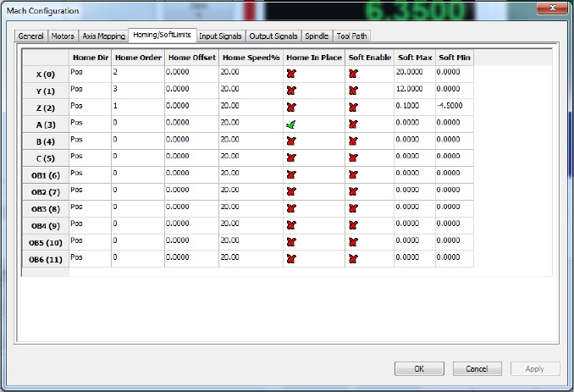Enable Soft Enable for C (5)
Image resolution: width=574 pixels, height=392 pixels.
(353, 158)
